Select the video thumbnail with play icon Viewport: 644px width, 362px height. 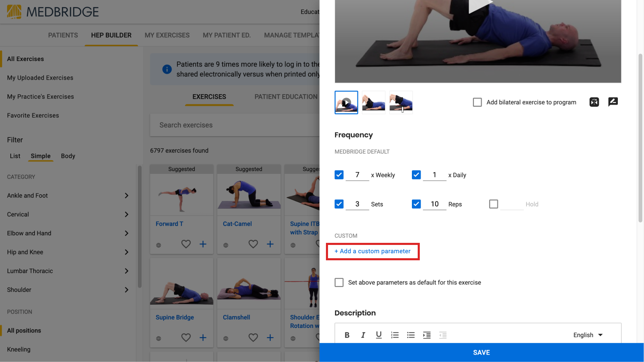pos(346,102)
